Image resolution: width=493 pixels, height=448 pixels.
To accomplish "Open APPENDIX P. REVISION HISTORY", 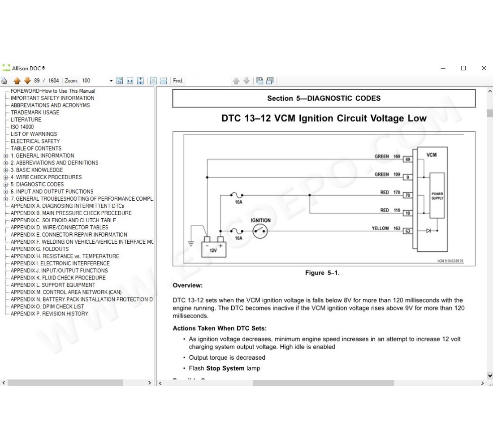I will (49, 314).
